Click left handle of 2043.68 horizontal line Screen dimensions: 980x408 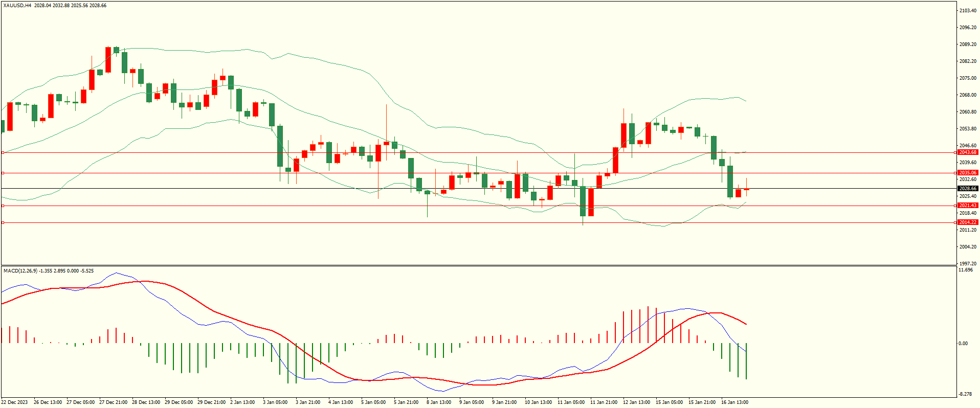pyautogui.click(x=3, y=152)
